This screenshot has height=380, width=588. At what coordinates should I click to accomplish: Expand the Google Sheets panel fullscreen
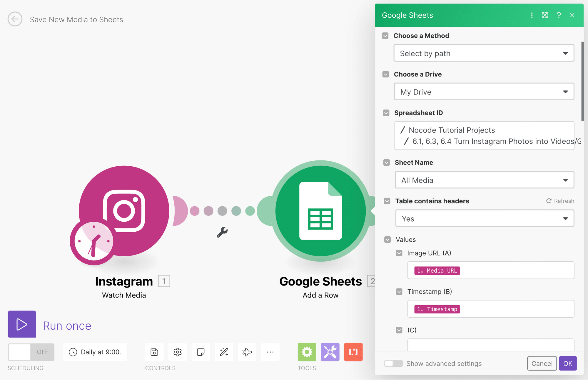click(x=545, y=15)
